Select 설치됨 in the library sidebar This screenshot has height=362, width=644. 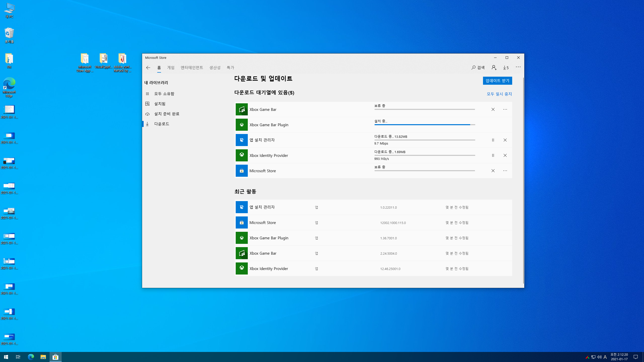coord(160,104)
